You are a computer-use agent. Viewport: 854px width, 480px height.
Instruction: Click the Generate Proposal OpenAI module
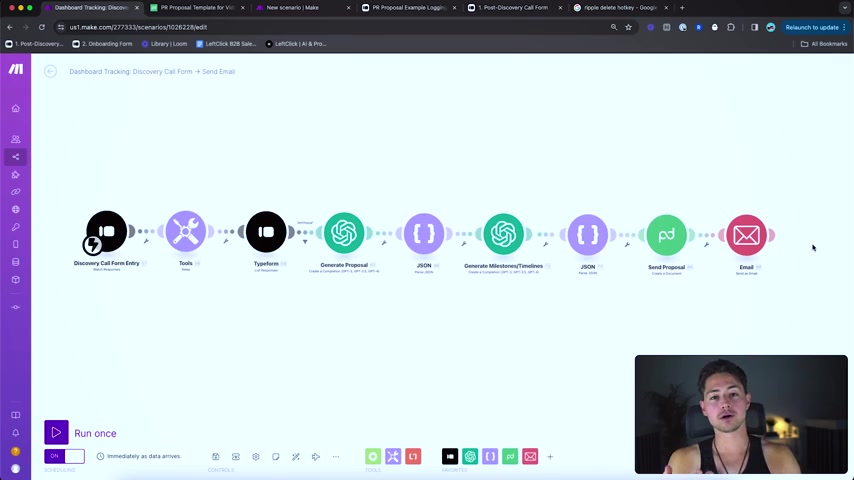click(x=344, y=233)
